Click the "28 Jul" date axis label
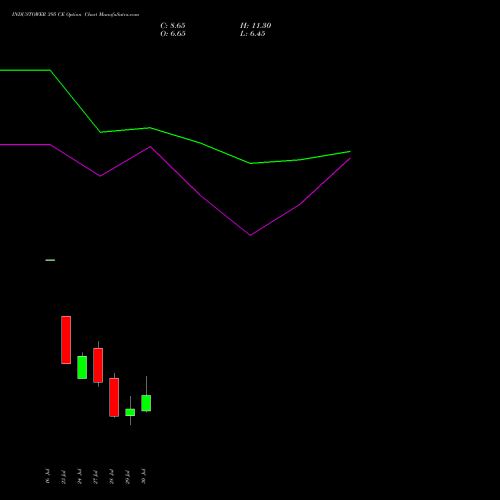 [111, 477]
